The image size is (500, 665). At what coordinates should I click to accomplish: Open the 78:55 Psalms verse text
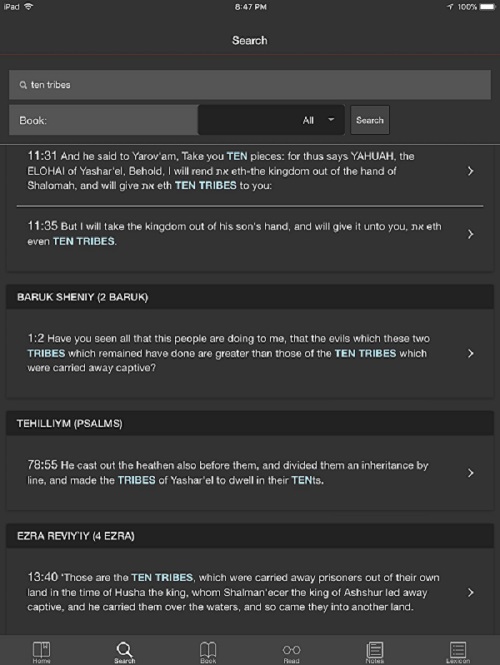(x=228, y=473)
